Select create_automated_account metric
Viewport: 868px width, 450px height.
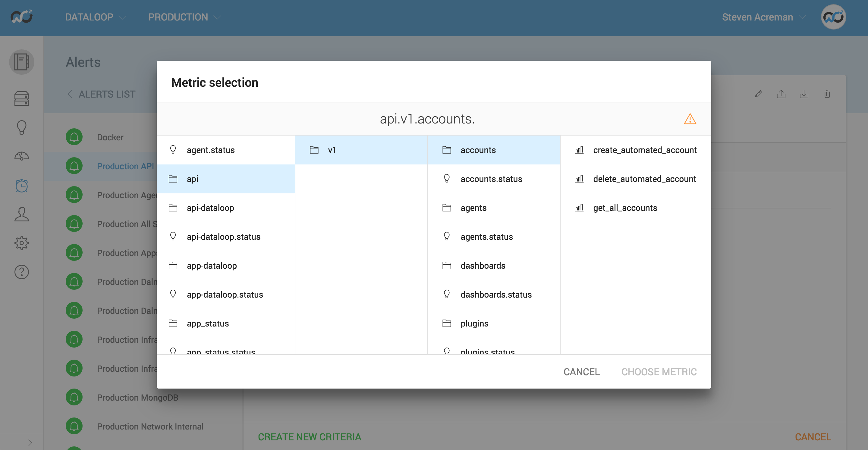[x=636, y=150]
